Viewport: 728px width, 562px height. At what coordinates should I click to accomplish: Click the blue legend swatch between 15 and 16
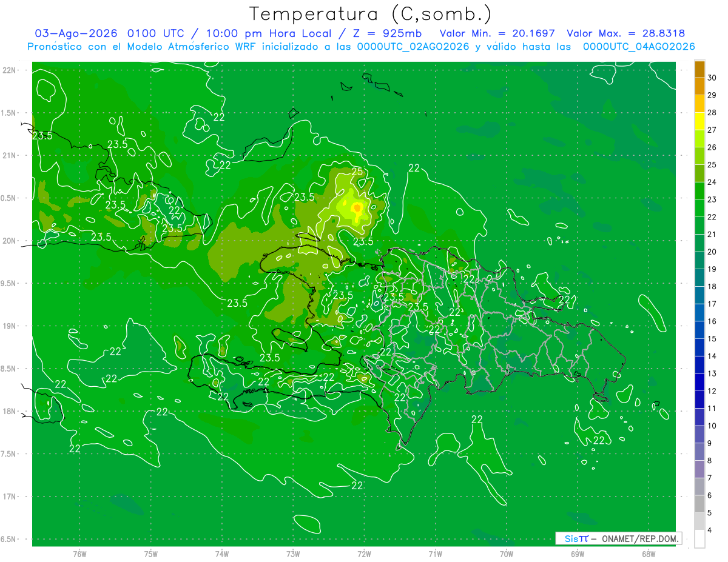699,330
